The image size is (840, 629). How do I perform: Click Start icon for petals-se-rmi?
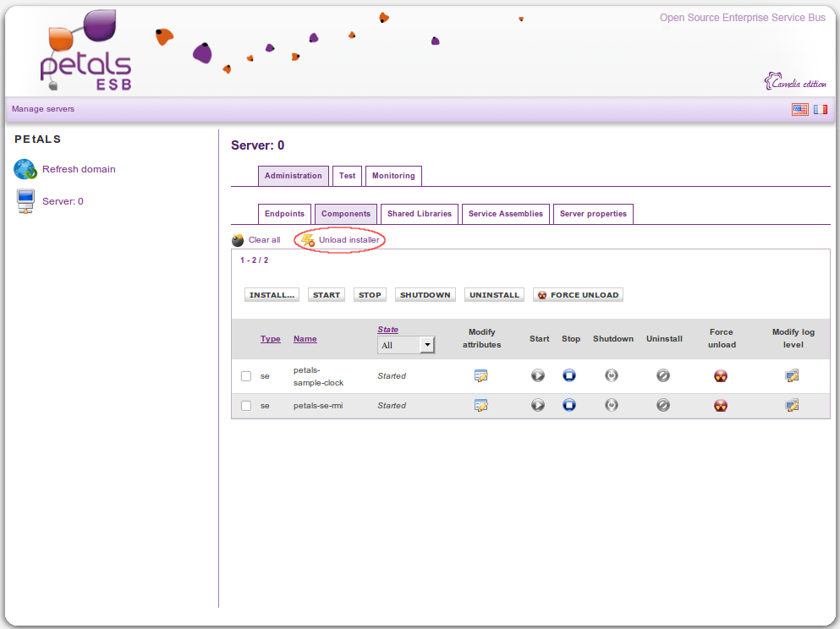[x=538, y=406]
